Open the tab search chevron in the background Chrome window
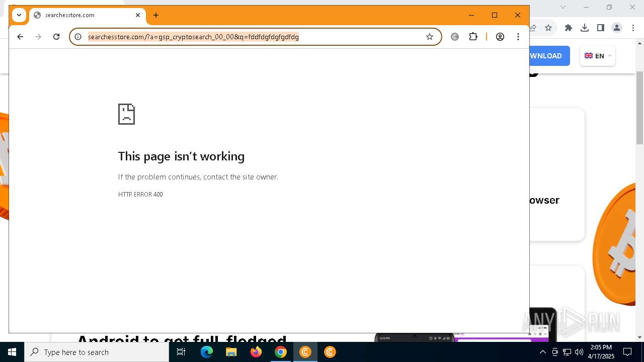 click(563, 7)
